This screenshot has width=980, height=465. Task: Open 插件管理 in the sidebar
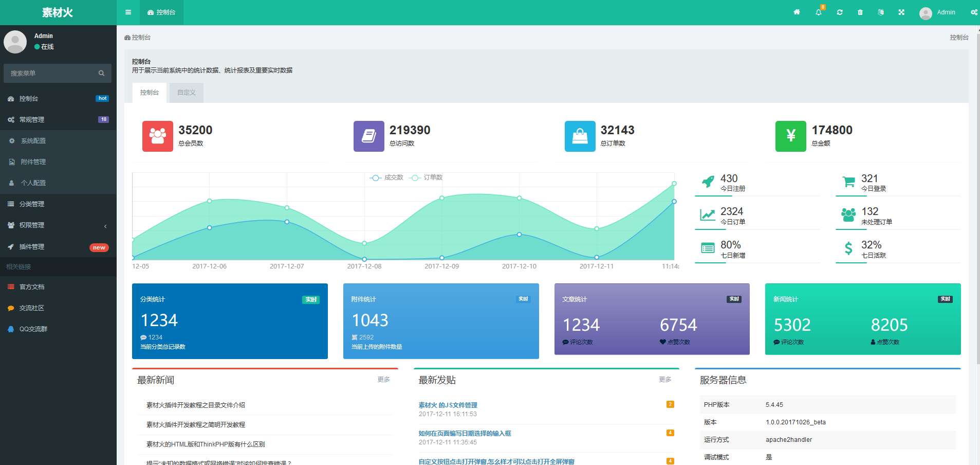[x=58, y=247]
